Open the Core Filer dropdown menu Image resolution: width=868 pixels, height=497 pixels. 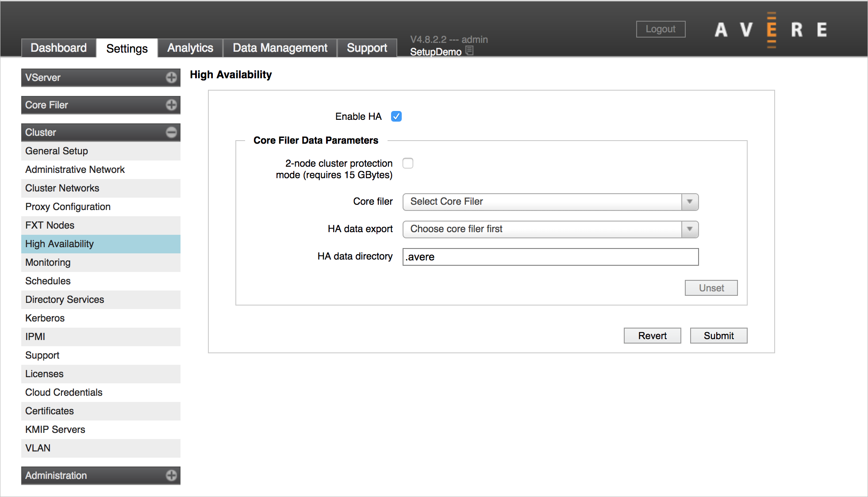[x=549, y=202]
